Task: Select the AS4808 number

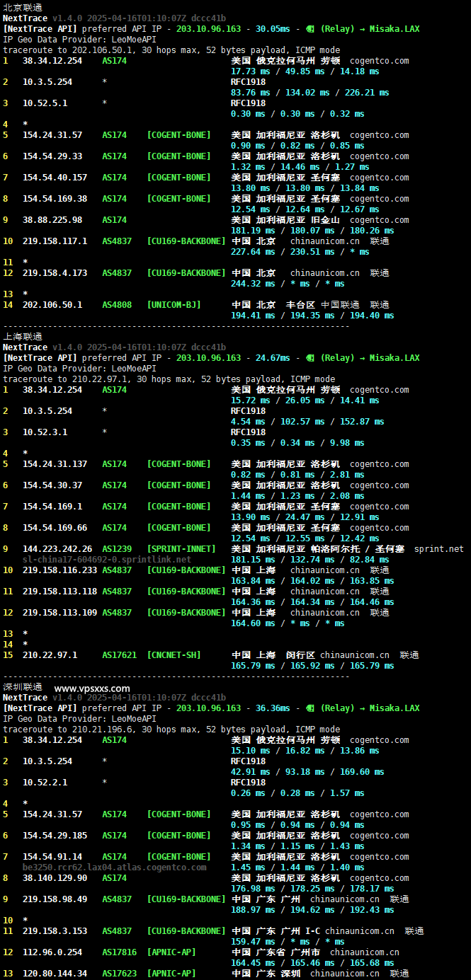Action: [x=117, y=305]
